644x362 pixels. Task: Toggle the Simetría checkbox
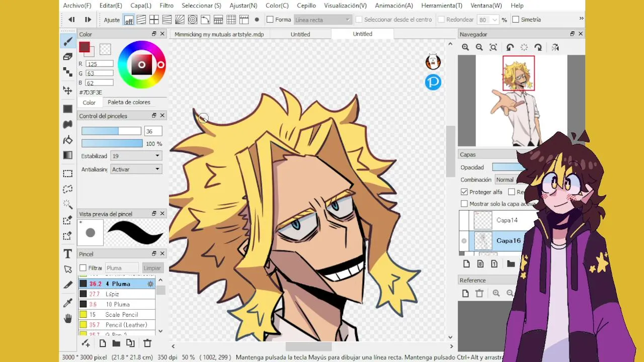click(x=516, y=20)
